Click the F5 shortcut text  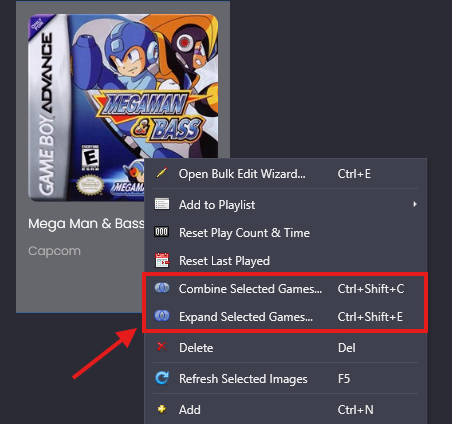[344, 379]
